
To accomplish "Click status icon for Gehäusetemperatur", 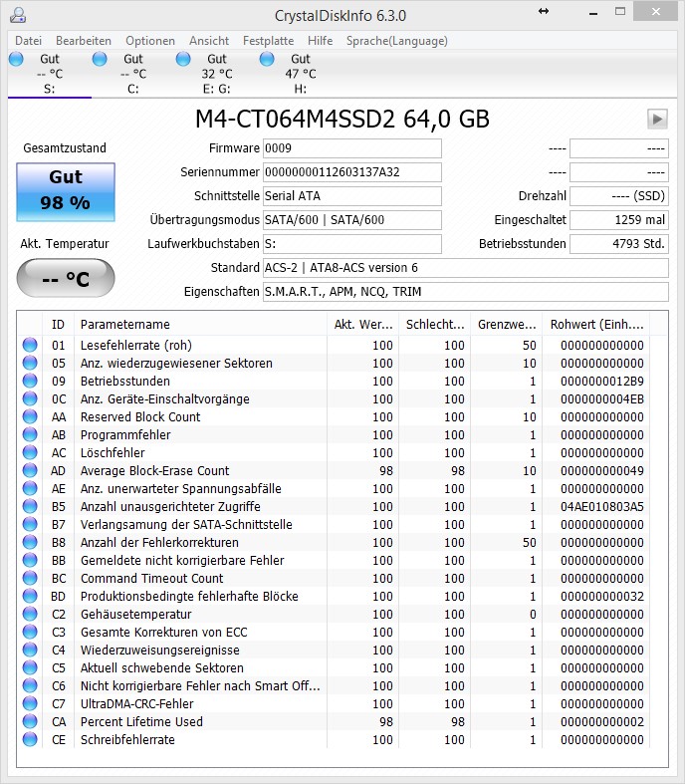I will (x=30, y=614).
